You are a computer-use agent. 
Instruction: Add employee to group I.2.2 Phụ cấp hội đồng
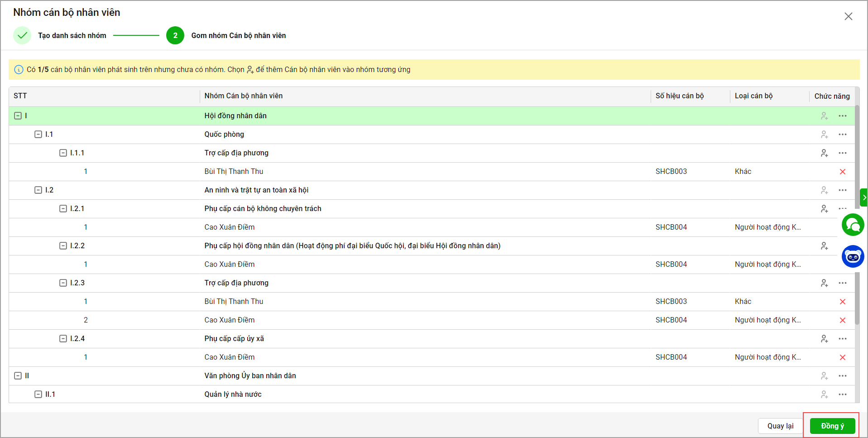pos(824,246)
